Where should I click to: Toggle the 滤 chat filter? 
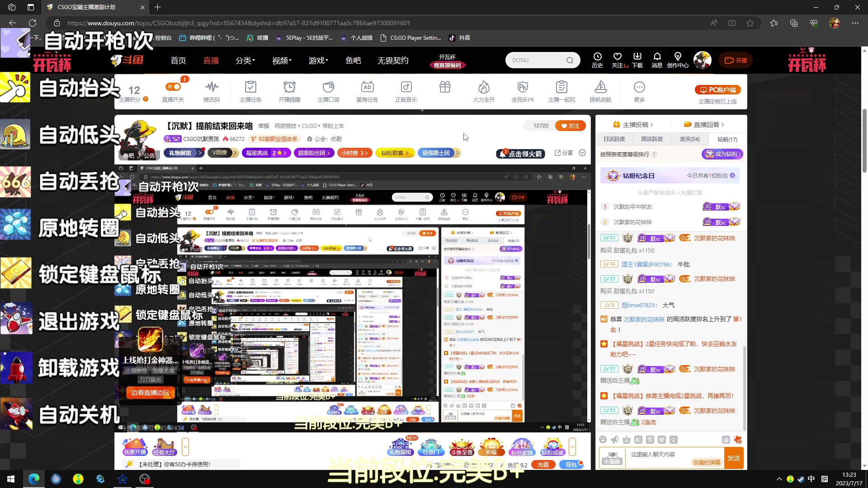(726, 440)
